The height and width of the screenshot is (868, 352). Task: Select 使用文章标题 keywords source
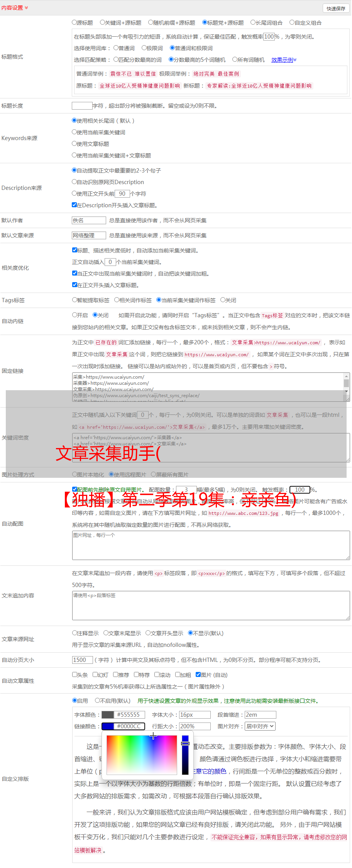pos(74,144)
